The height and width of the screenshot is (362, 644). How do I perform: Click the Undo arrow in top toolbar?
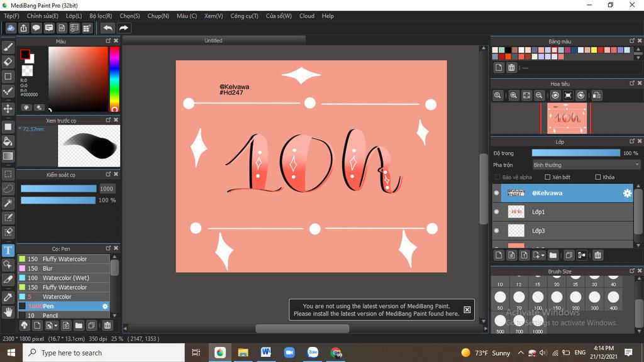[x=108, y=28]
